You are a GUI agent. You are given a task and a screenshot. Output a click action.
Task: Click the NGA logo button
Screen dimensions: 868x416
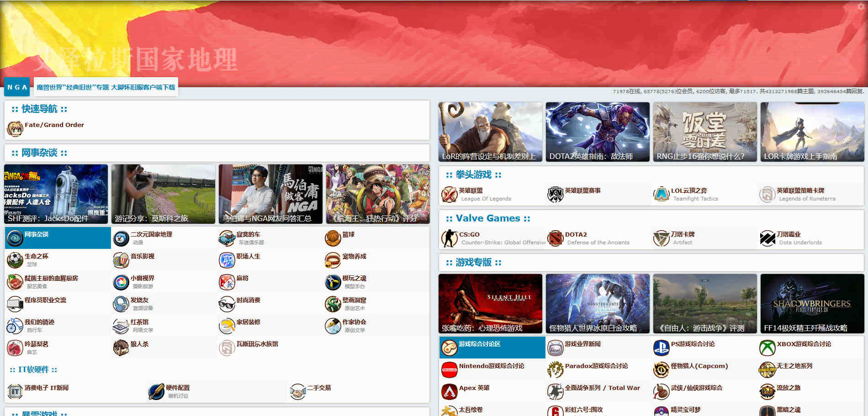[x=17, y=87]
